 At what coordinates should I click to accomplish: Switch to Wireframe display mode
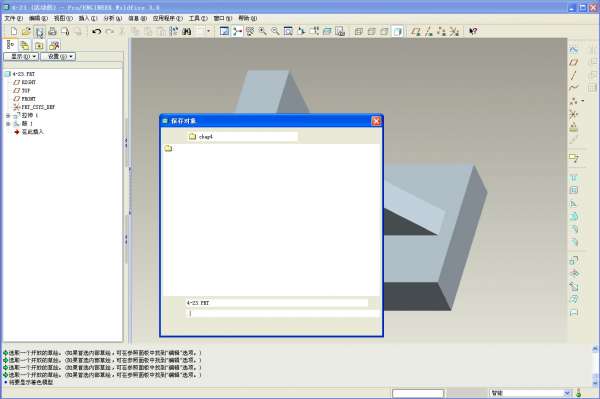pyautogui.click(x=359, y=31)
